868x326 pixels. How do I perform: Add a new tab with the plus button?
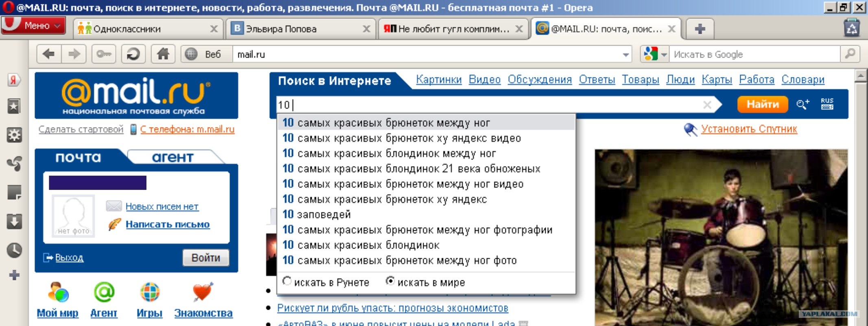[x=700, y=29]
